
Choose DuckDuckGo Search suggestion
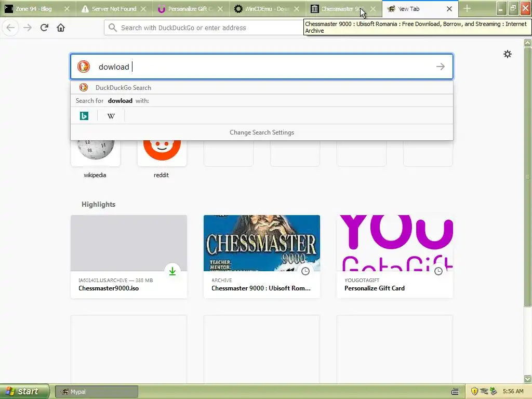pyautogui.click(x=262, y=87)
